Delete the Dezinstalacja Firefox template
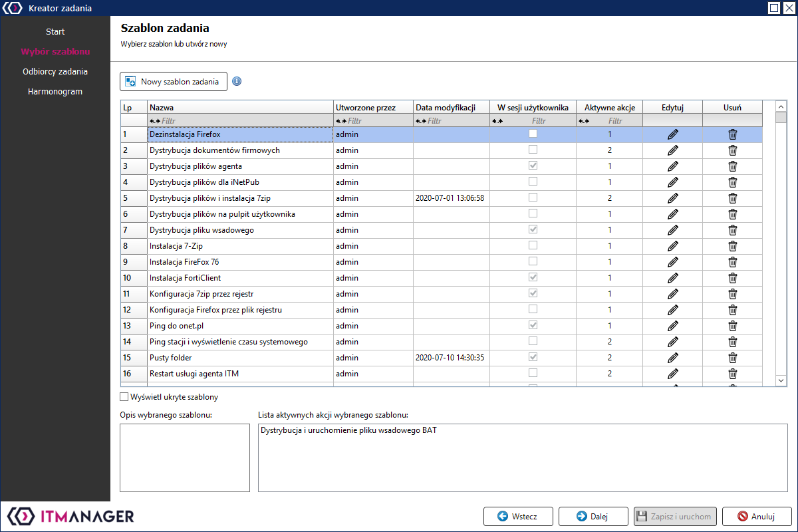This screenshot has width=798, height=532. [x=732, y=134]
